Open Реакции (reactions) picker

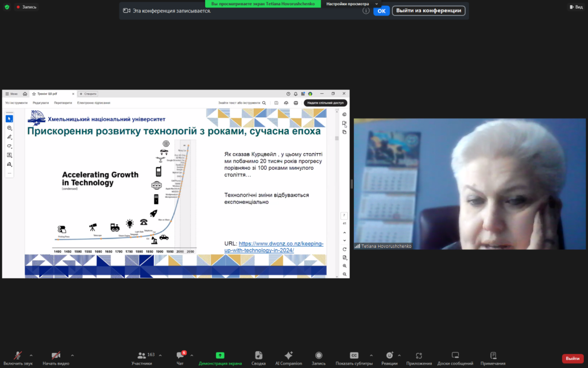click(389, 358)
